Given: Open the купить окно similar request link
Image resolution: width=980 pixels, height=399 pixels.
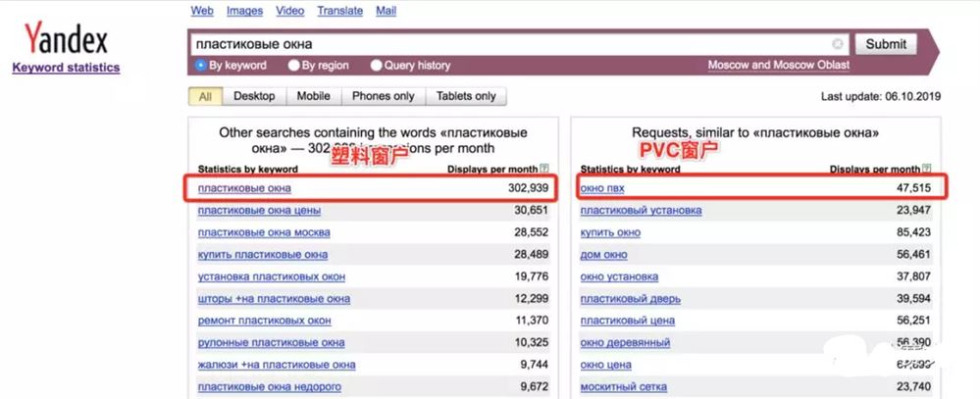Looking at the screenshot, I should click(x=610, y=232).
